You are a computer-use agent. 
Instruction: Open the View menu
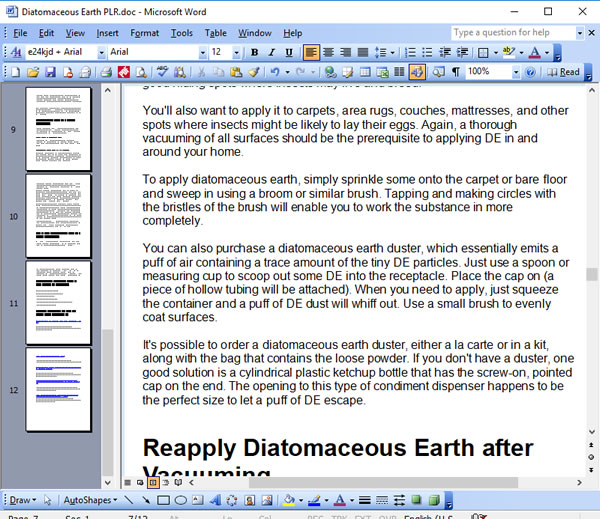pyautogui.click(x=75, y=33)
